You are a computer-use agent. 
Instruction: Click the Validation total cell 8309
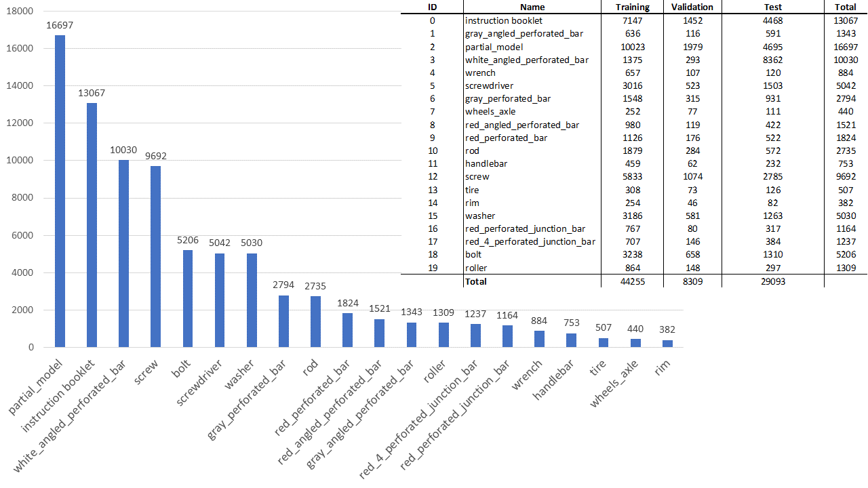[692, 281]
